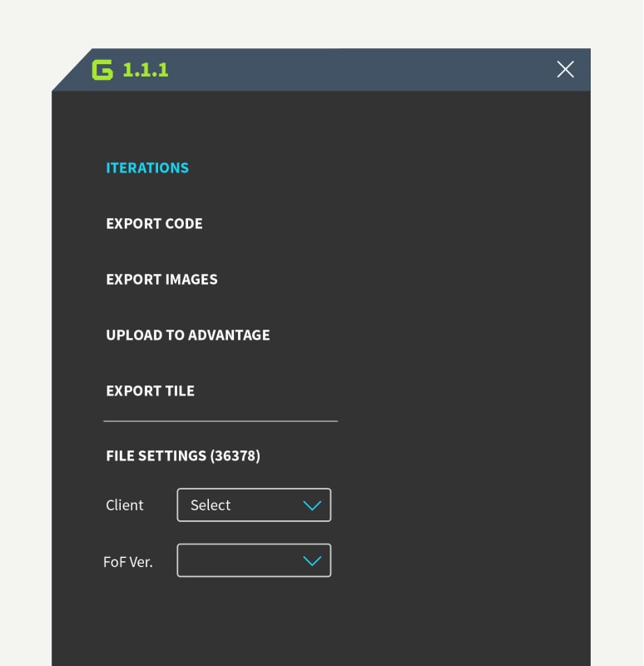Click the green G logo icon
Viewport: 644px width, 666px height.
click(102, 70)
